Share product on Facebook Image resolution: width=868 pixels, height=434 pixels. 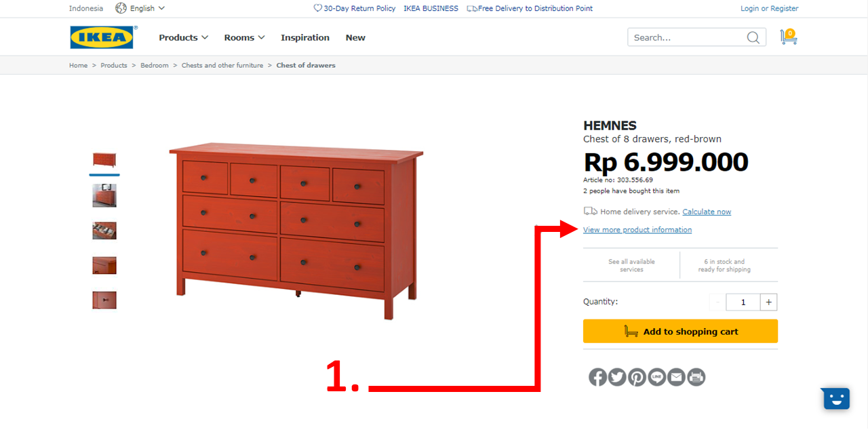click(x=597, y=377)
